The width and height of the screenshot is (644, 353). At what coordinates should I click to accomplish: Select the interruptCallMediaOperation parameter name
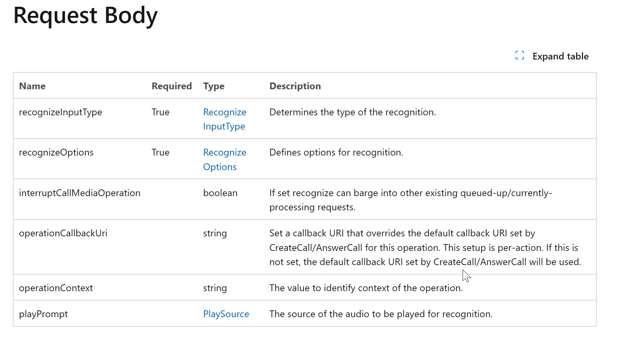click(x=80, y=193)
